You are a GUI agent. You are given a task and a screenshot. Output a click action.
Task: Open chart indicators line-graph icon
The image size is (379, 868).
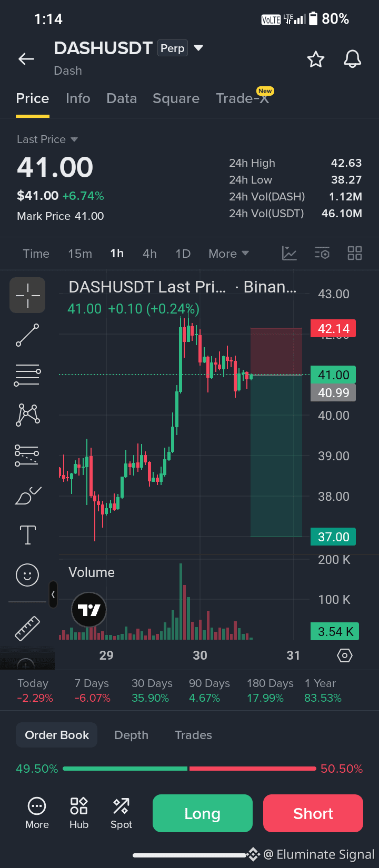[x=290, y=253]
